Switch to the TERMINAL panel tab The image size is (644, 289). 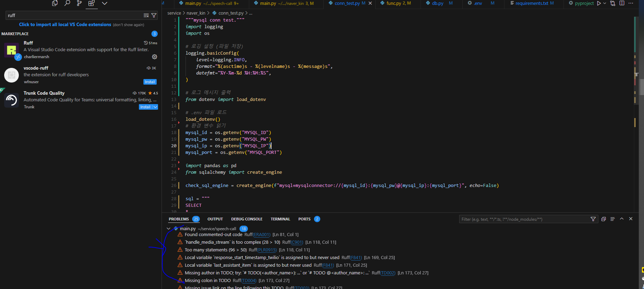coord(280,219)
